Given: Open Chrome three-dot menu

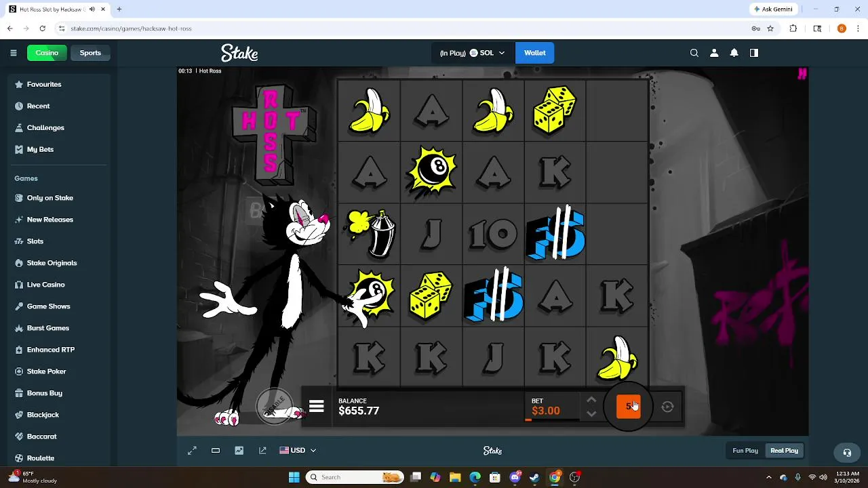Looking at the screenshot, I should [x=858, y=28].
